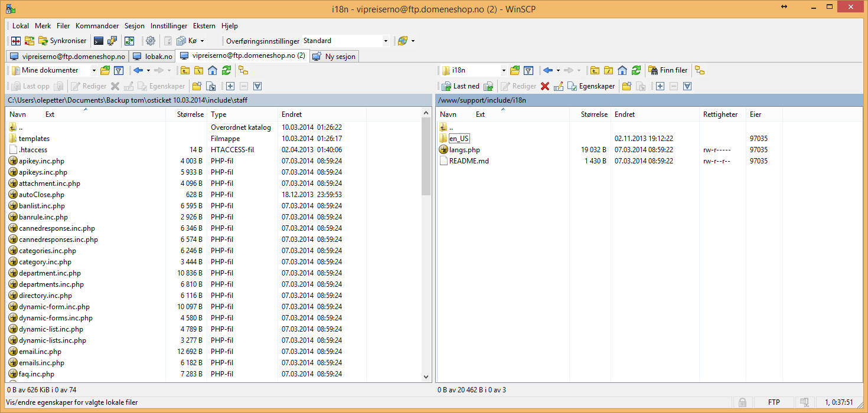
Task: Go to local root directory icon
Action: (x=199, y=70)
